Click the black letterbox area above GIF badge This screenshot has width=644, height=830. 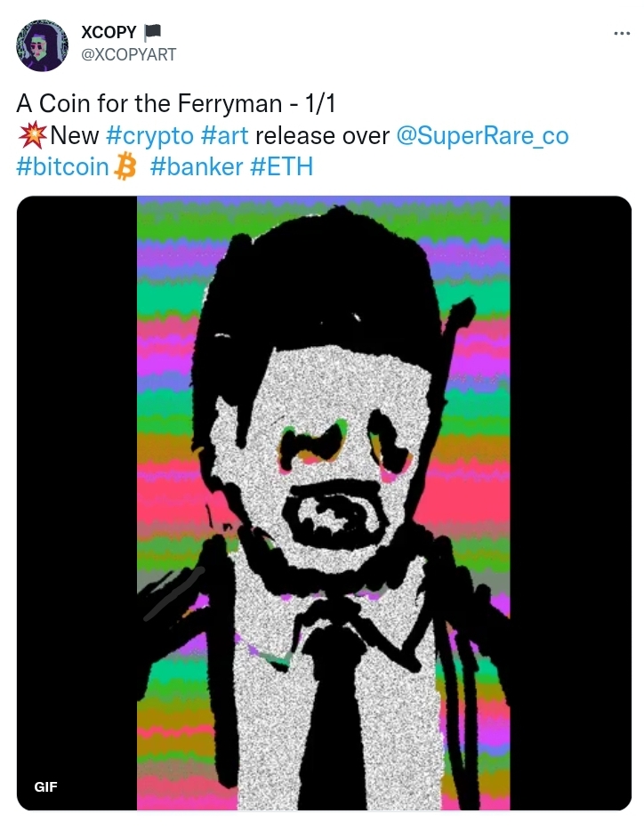tap(76, 477)
